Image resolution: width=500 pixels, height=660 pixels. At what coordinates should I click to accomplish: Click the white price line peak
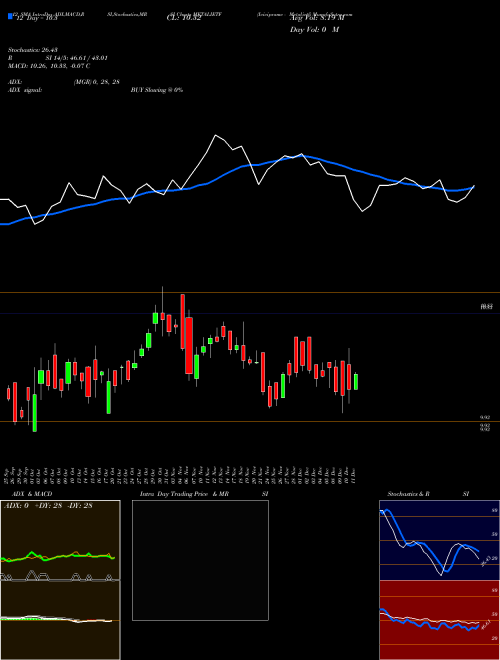tap(216, 136)
